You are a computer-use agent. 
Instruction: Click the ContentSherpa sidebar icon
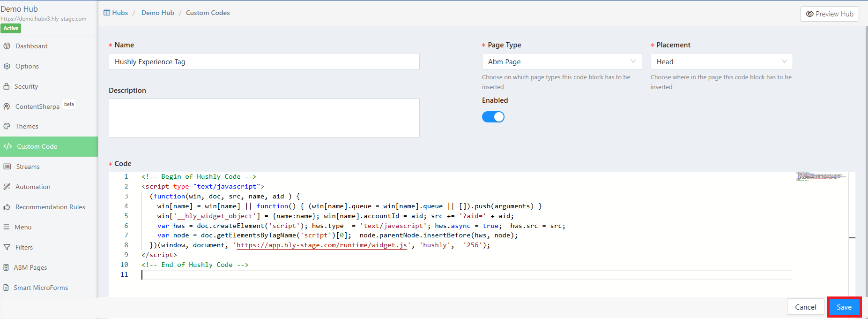click(x=7, y=106)
